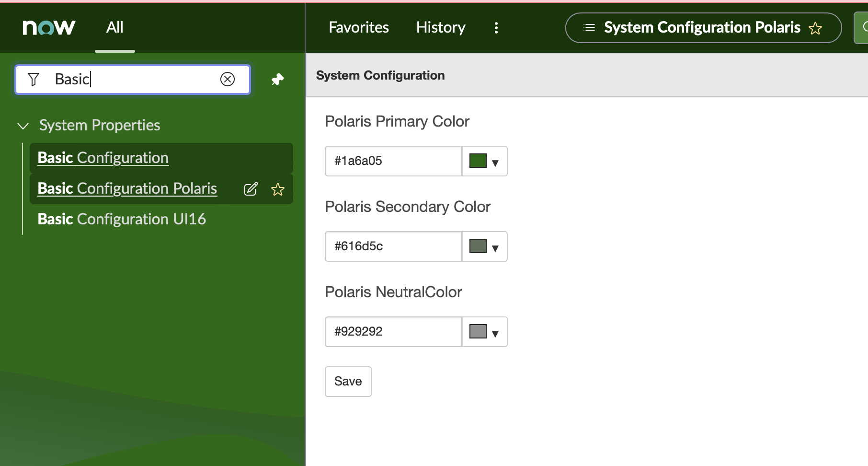Screen dimensions: 868x466
Task: Switch to the Favorites tab
Action: (x=358, y=27)
